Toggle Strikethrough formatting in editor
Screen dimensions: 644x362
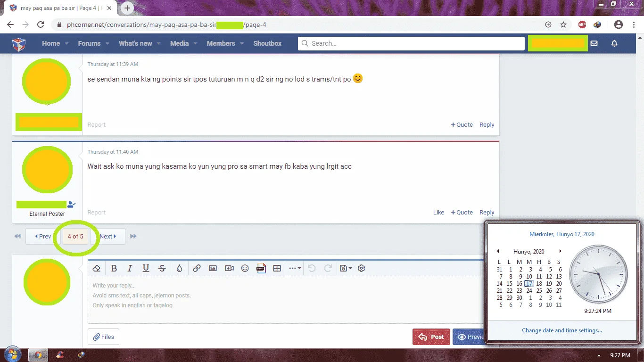click(162, 268)
